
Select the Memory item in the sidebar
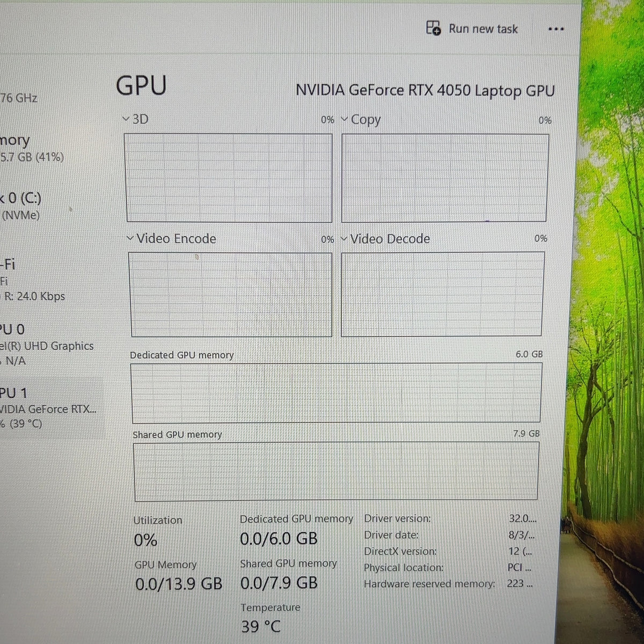coord(32,148)
